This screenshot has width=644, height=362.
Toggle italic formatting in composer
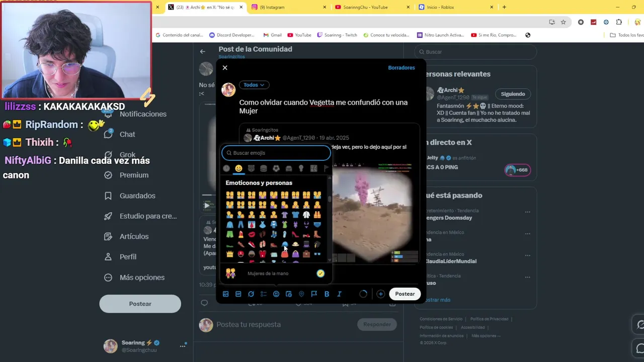coord(339,294)
